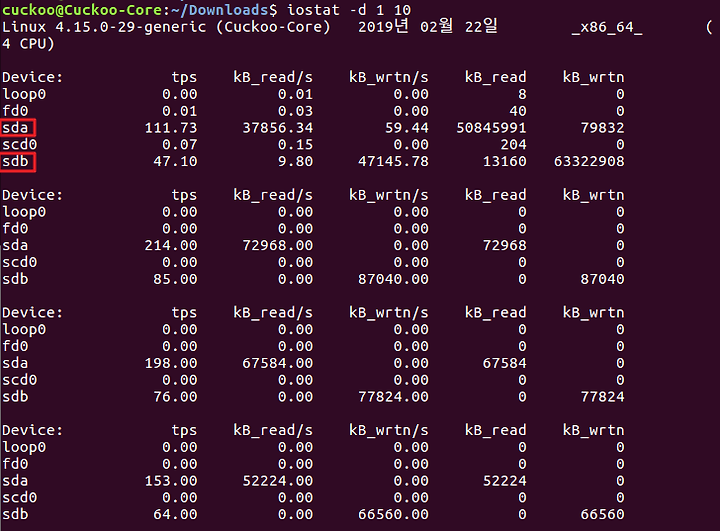Click sdb tps value 47.10
This screenshot has height=531, width=720.
click(175, 161)
